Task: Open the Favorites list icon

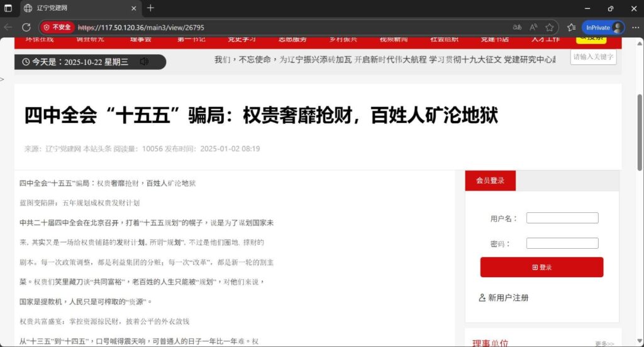Action: 571,28
